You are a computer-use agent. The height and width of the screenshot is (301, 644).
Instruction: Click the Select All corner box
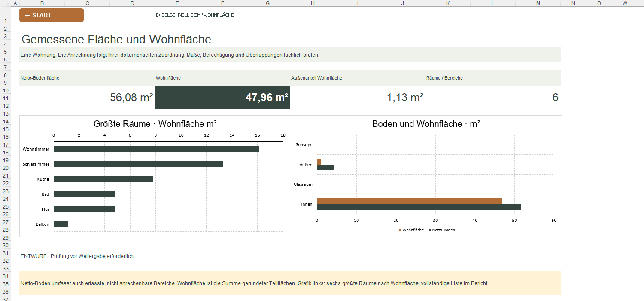tap(5, 3)
